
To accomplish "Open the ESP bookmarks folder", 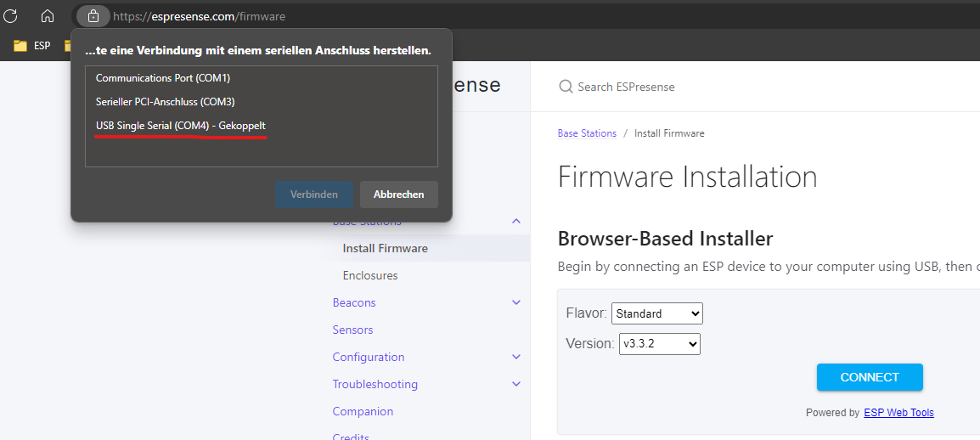I will [32, 46].
